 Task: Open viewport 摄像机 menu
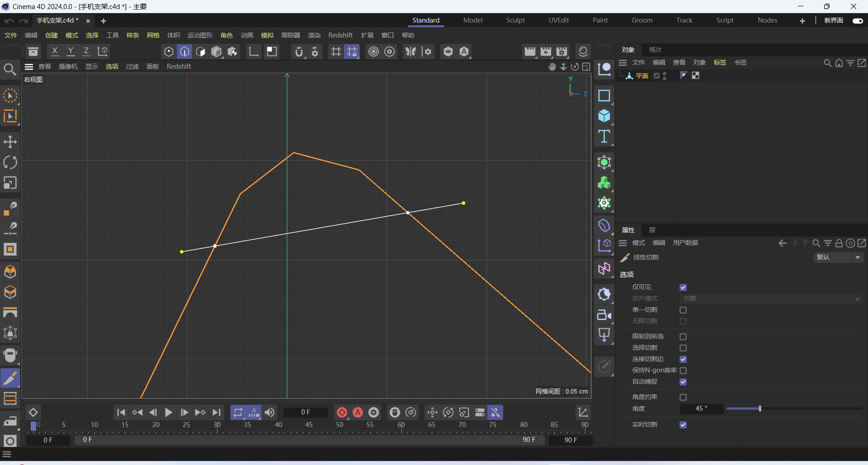tap(68, 66)
